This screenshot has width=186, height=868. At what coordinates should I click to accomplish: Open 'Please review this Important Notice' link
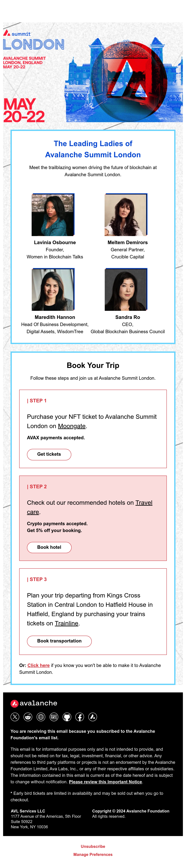tap(105, 782)
